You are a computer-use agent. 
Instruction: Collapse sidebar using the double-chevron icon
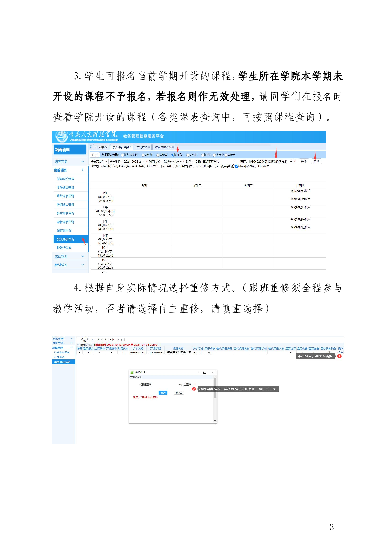click(91, 147)
